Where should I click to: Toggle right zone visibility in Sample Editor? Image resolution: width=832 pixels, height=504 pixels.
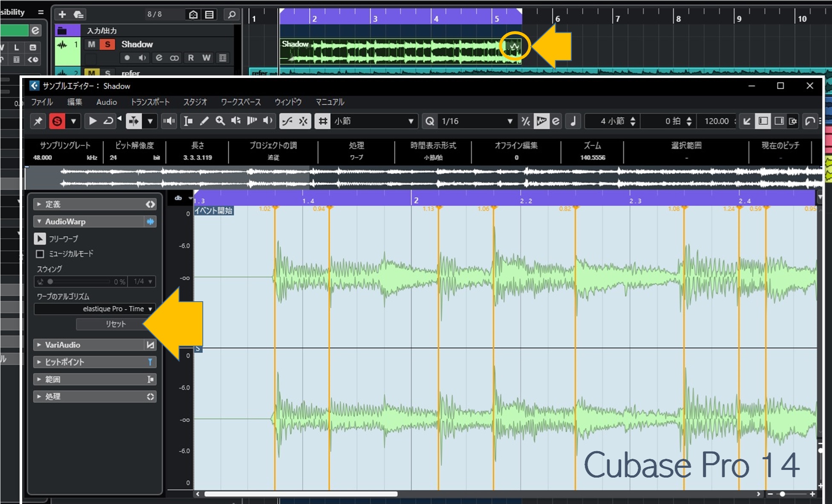[779, 121]
